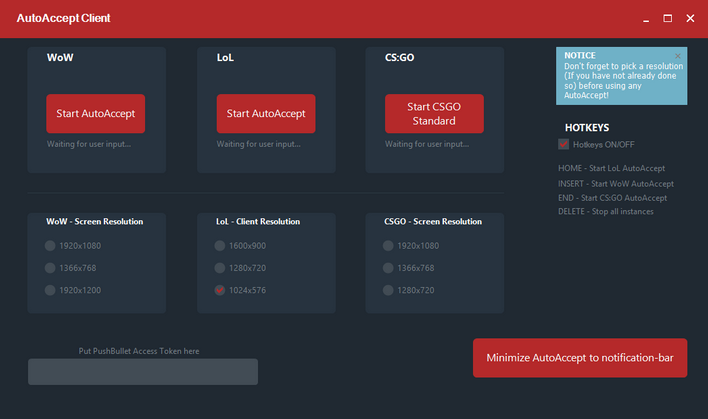The width and height of the screenshot is (708, 419).
Task: Dismiss the NOTICE popup with X
Action: pyautogui.click(x=678, y=56)
